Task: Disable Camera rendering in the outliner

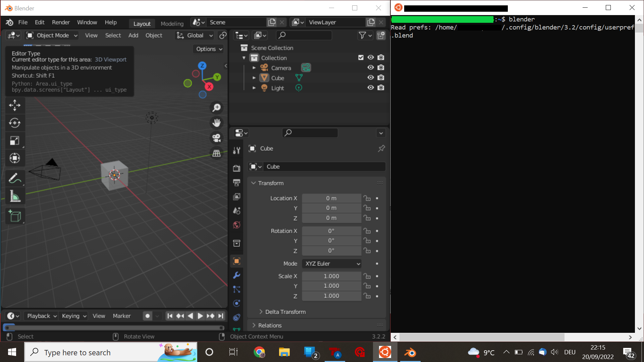Action: pos(381,68)
